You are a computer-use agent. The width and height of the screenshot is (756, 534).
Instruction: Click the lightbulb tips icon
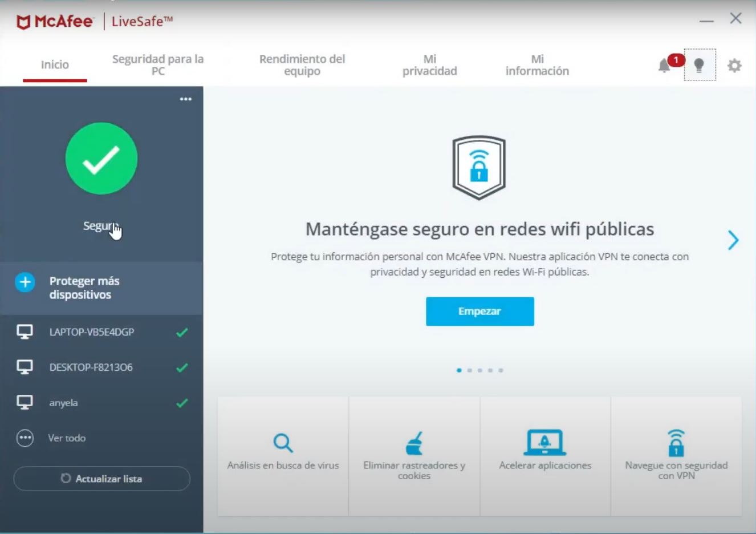699,65
